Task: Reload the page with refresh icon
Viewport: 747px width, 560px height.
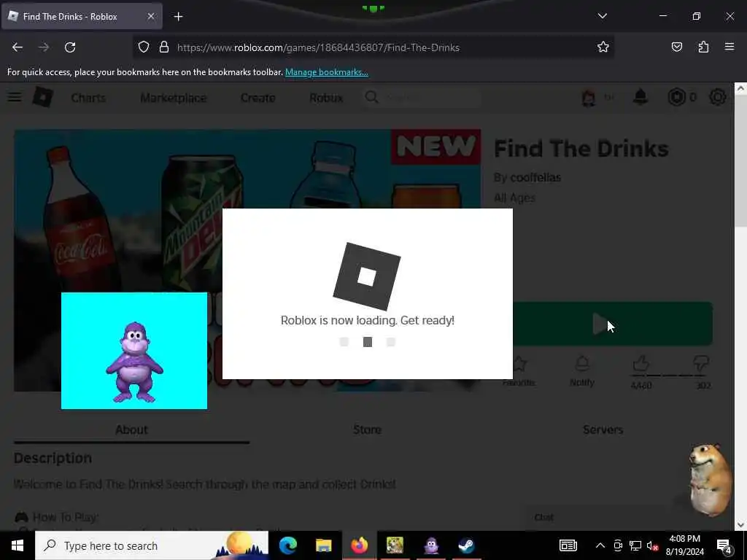Action: pyautogui.click(x=70, y=47)
